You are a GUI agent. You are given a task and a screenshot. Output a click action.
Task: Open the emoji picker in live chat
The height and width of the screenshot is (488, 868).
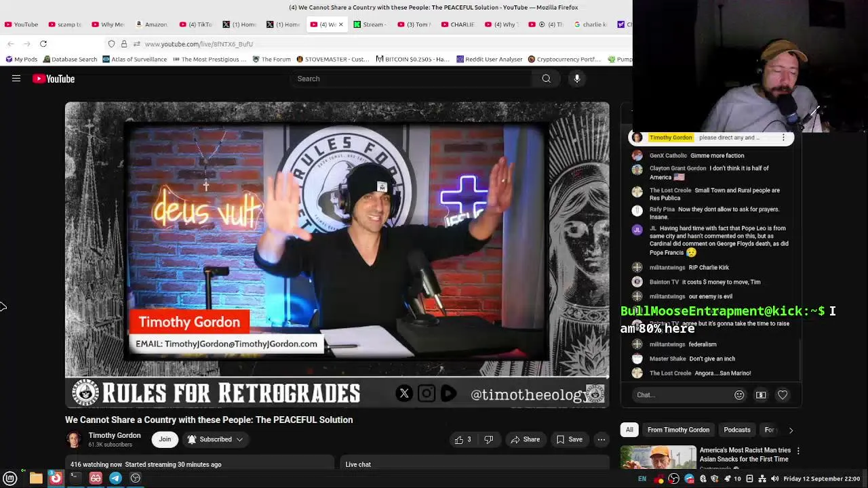point(739,395)
